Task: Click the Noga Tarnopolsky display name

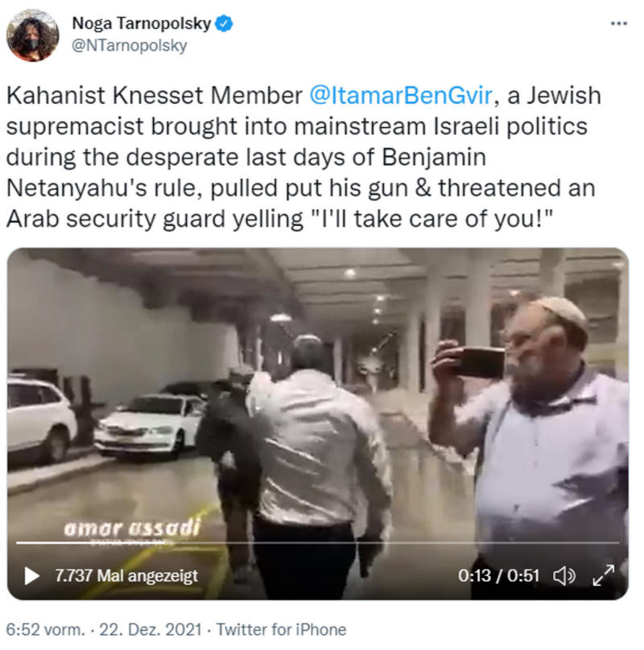Action: (x=142, y=23)
